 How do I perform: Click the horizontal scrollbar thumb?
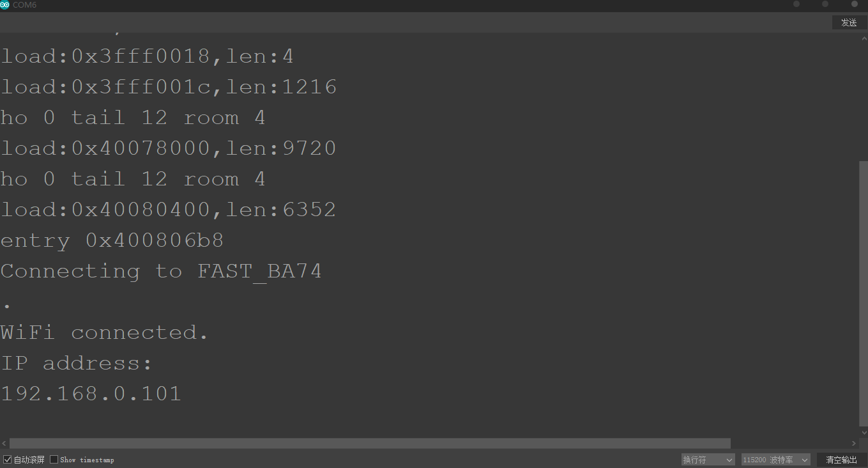370,443
